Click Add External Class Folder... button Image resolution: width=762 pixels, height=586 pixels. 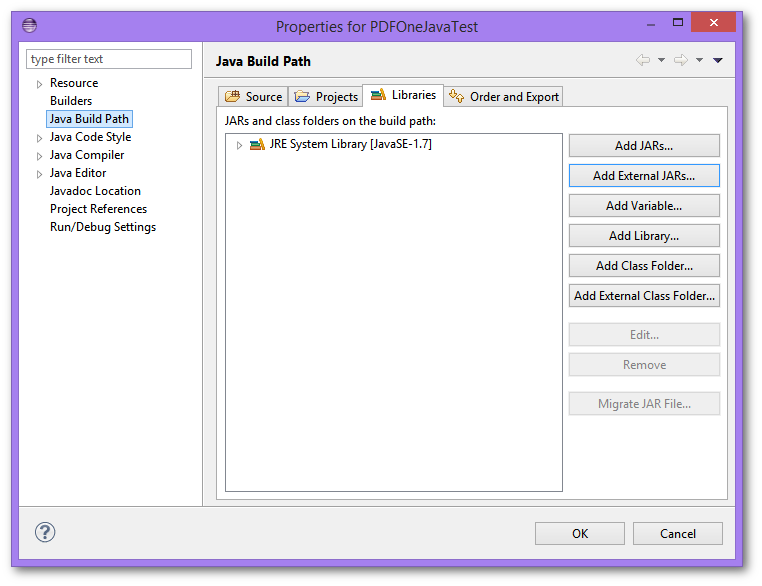coord(644,295)
